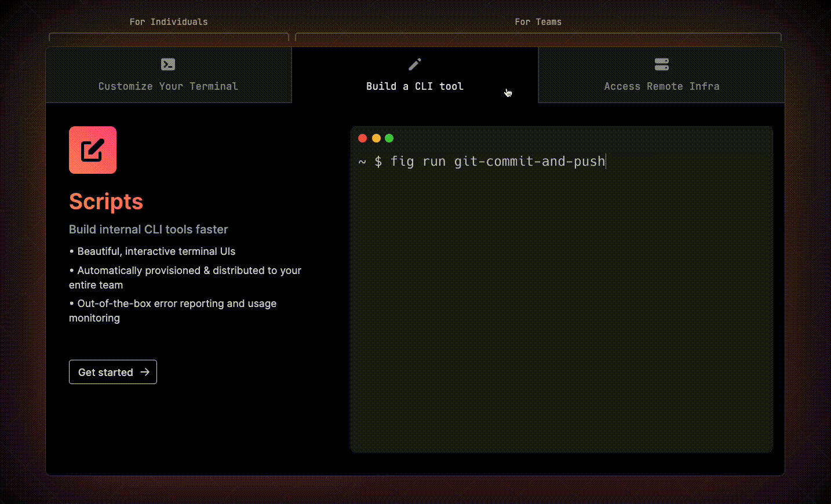Click the 'Automatically provisioned & distributed' bullet
831x504 pixels.
click(x=185, y=277)
